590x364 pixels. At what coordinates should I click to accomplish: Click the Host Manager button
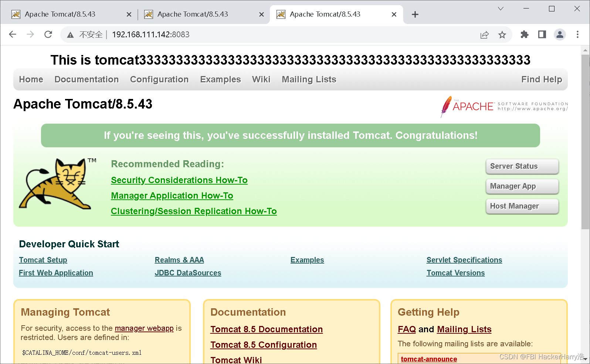click(522, 206)
